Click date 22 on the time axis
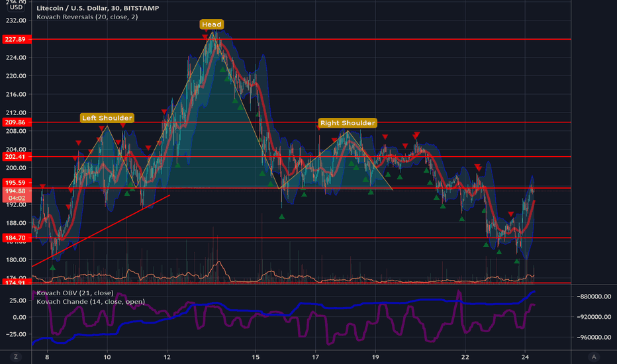Screen dimensions: 617x364 (465, 357)
